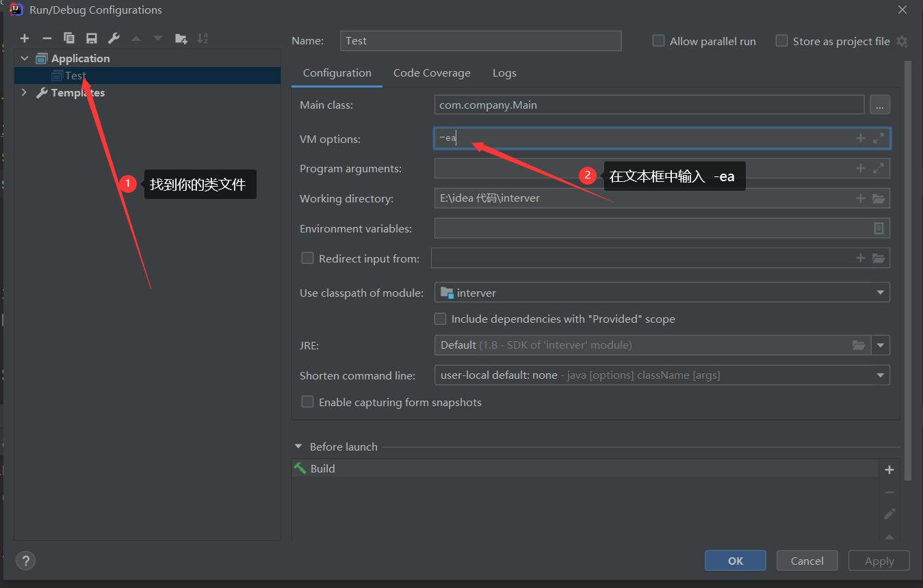Open the JRE dropdown

pos(881,345)
